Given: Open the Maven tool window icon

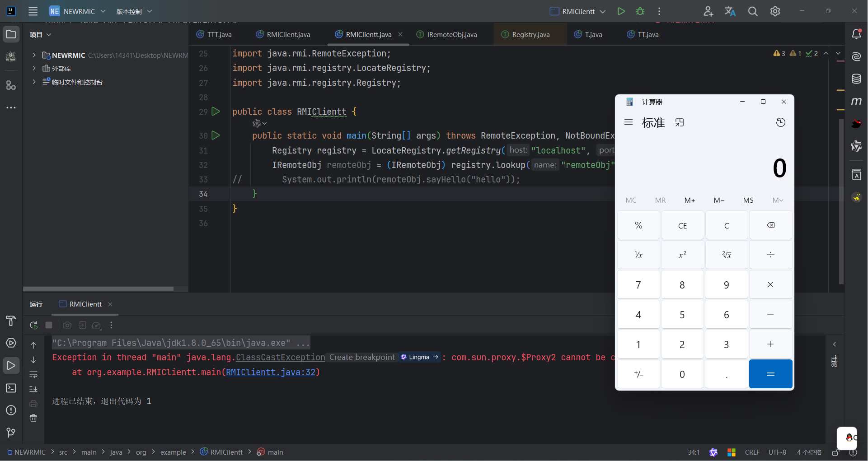Looking at the screenshot, I should (856, 101).
